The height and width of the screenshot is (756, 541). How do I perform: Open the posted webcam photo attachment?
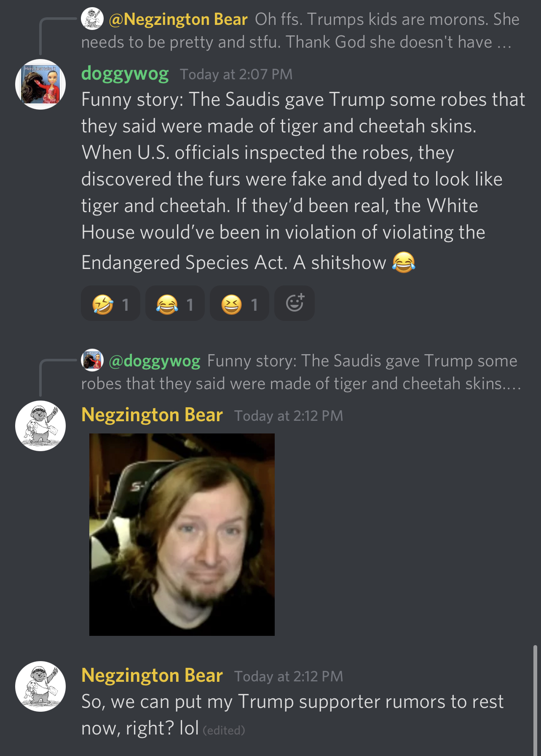[182, 535]
